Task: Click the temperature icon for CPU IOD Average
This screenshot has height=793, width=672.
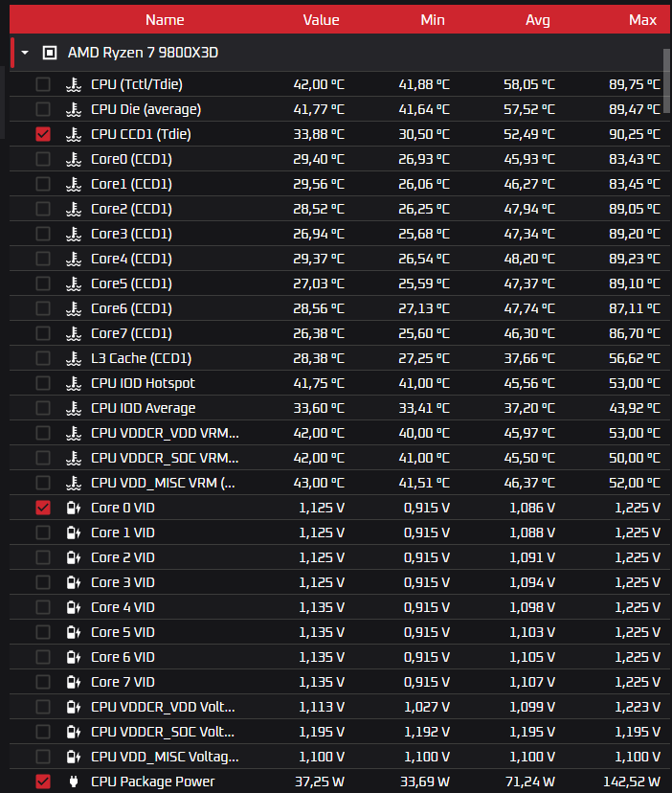Action: pyautogui.click(x=74, y=408)
